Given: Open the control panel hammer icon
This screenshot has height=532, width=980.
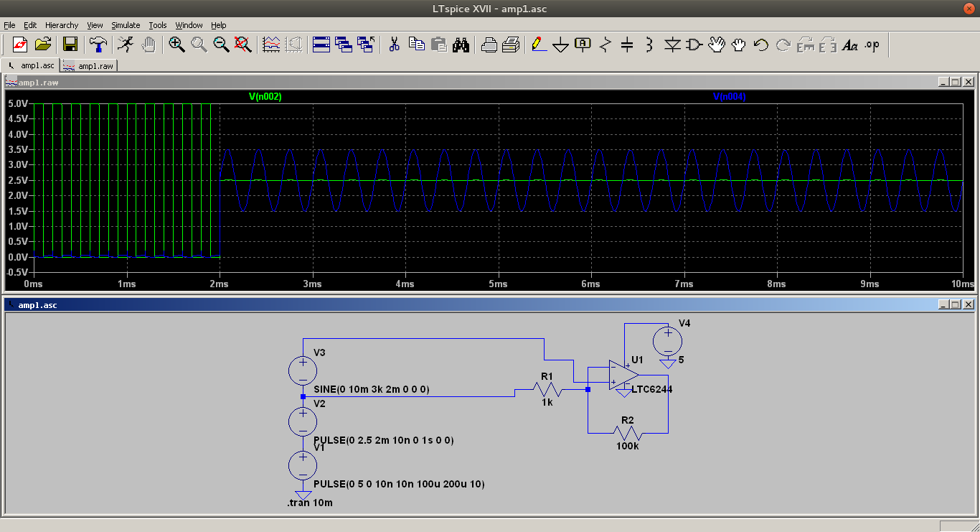Looking at the screenshot, I should [98, 45].
